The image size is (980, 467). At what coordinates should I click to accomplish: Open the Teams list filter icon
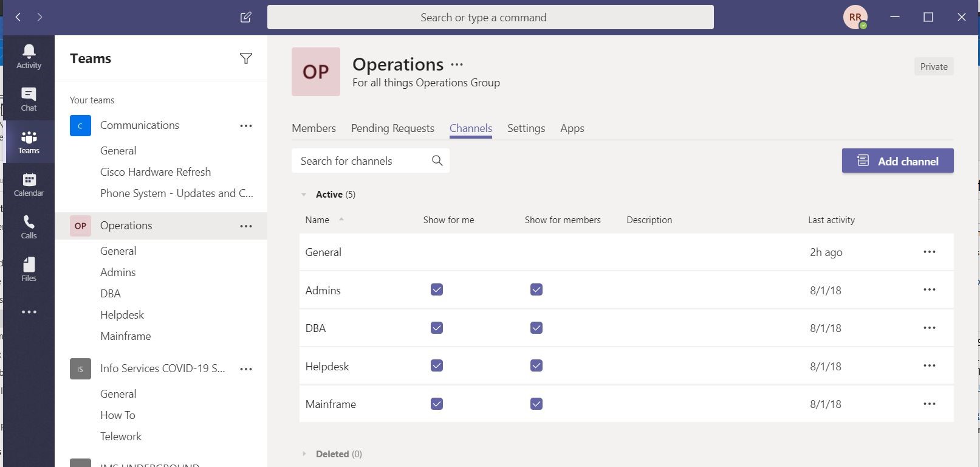click(246, 58)
